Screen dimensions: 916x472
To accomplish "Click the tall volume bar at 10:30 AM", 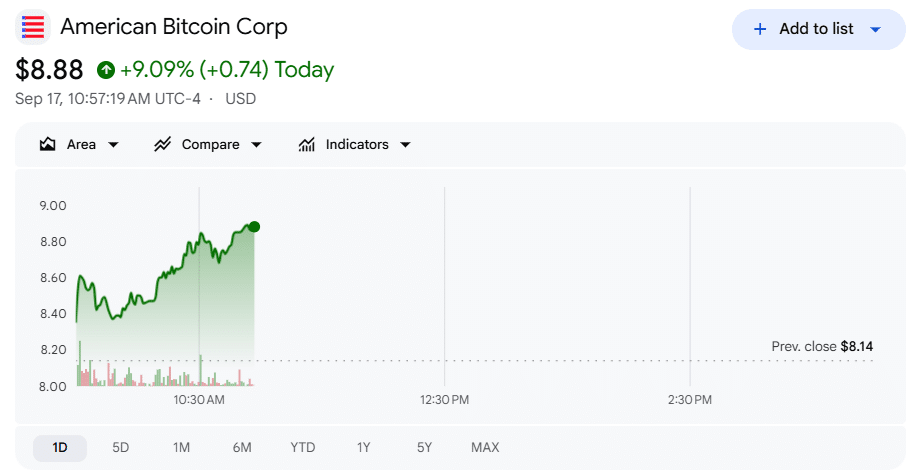I will 200,370.
